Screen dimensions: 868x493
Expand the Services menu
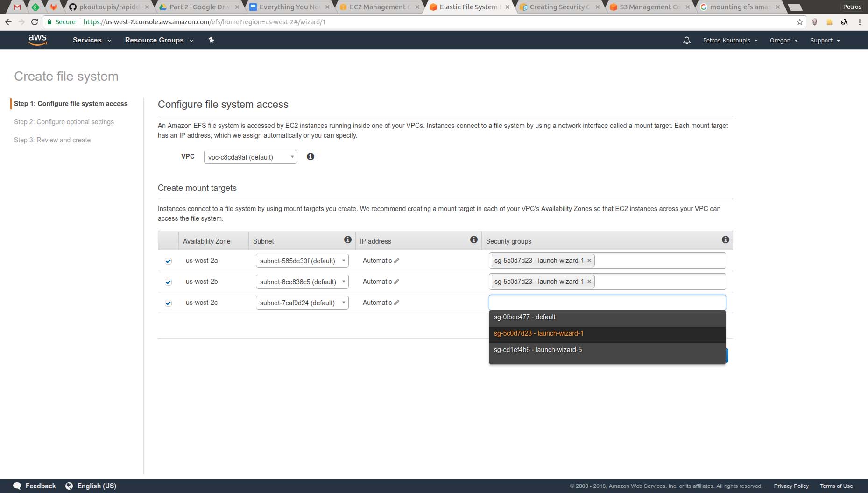(92, 40)
